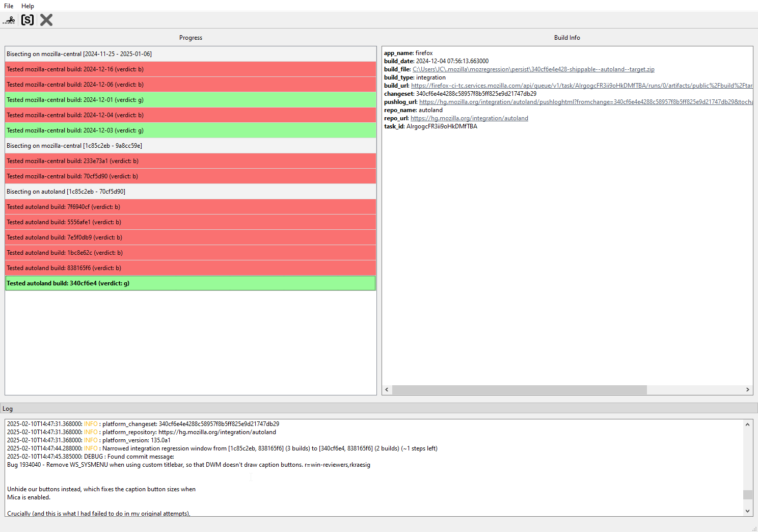Select tested autoland build 7f6940cf row
The height and width of the screenshot is (532, 758).
coord(191,207)
